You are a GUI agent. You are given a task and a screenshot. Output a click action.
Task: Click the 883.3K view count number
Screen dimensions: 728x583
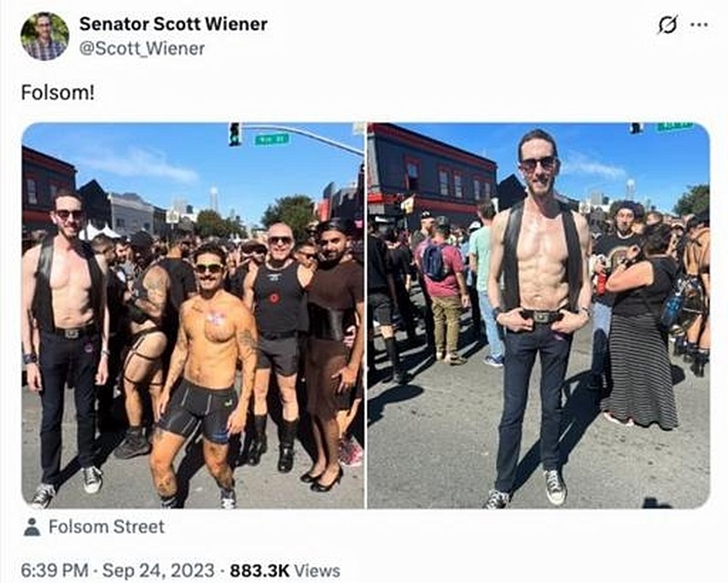(260, 571)
